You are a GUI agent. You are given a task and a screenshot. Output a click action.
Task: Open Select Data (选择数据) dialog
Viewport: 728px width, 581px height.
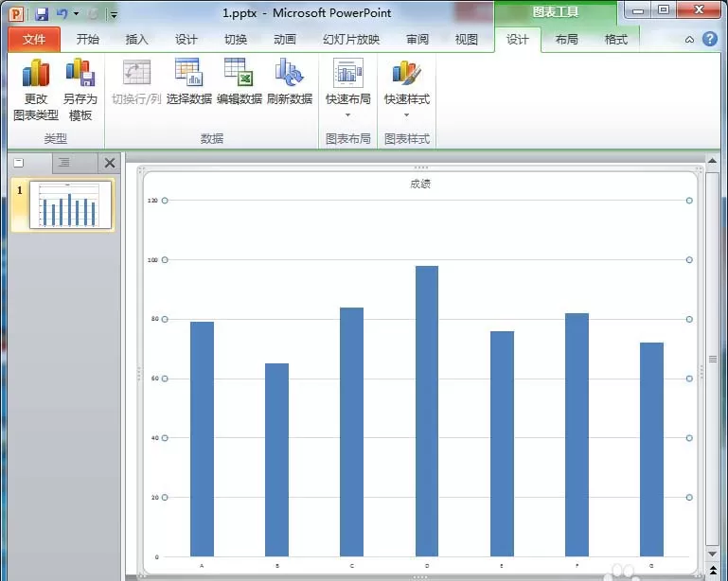[189, 81]
